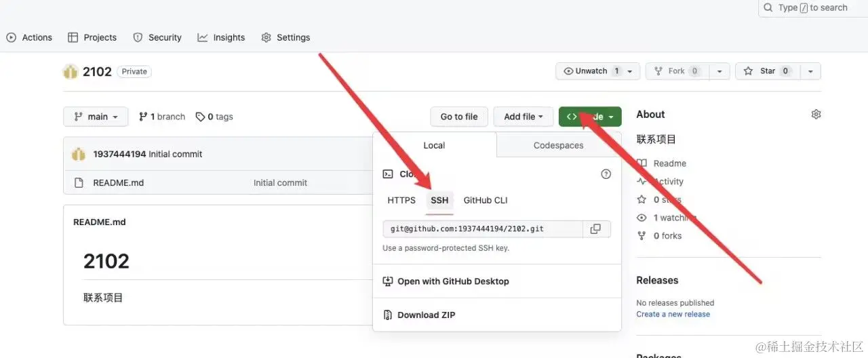Click Create a new release link

673,314
